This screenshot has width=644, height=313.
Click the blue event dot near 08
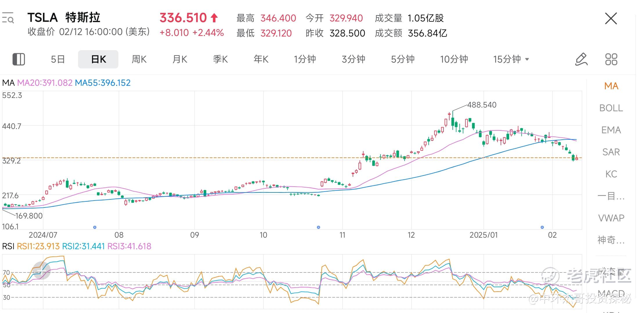(95, 227)
